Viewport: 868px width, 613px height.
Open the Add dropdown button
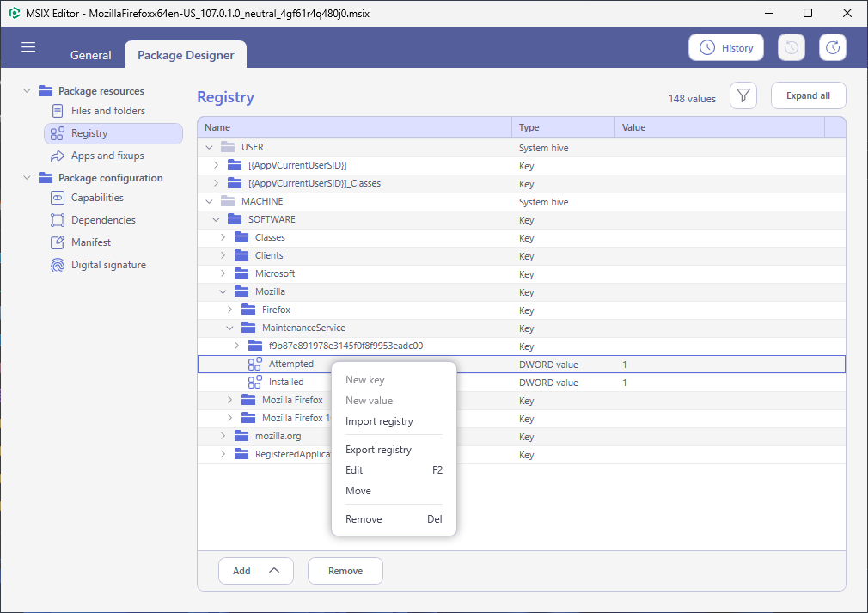(256, 571)
